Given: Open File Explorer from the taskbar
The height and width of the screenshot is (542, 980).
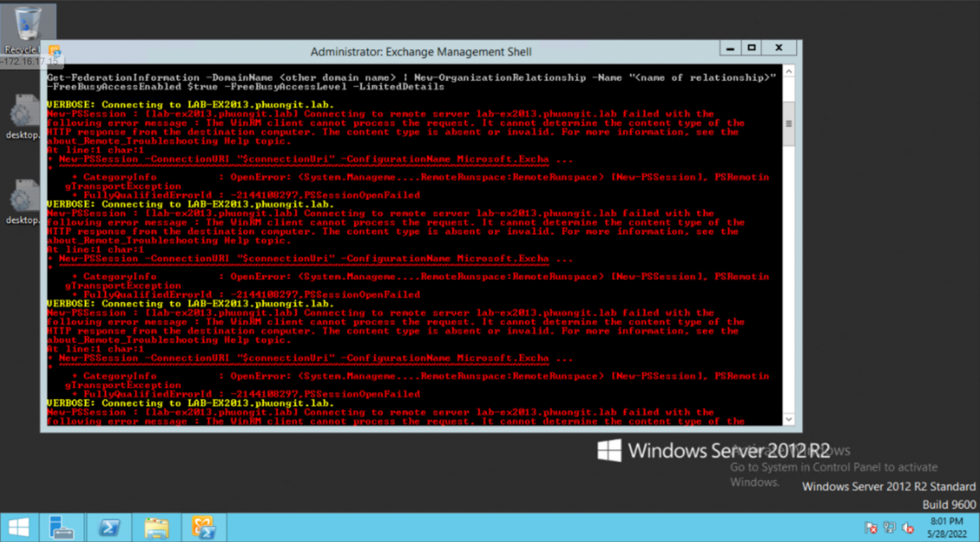Looking at the screenshot, I should tap(156, 527).
